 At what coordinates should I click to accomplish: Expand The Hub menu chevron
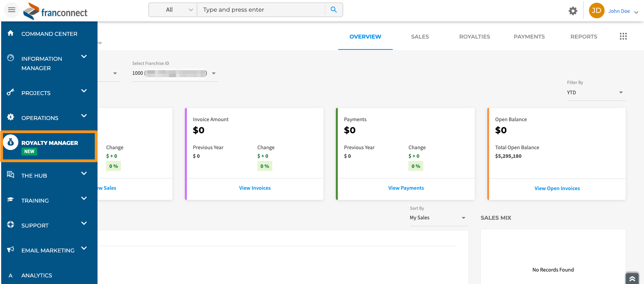click(84, 173)
